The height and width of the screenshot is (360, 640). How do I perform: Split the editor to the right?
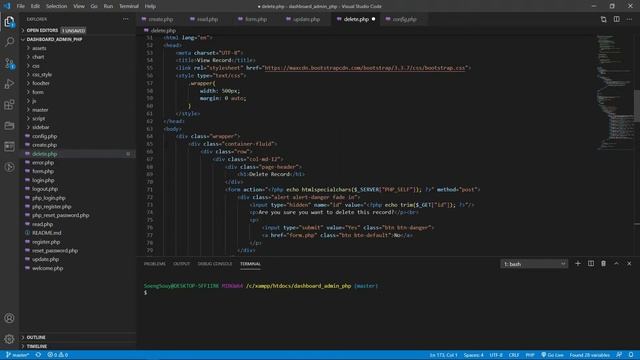(616, 19)
